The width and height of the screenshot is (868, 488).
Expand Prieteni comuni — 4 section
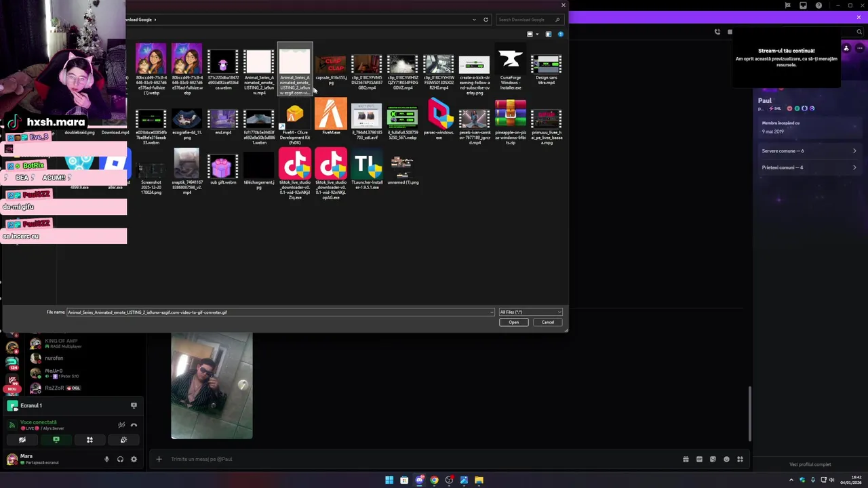[x=809, y=167]
